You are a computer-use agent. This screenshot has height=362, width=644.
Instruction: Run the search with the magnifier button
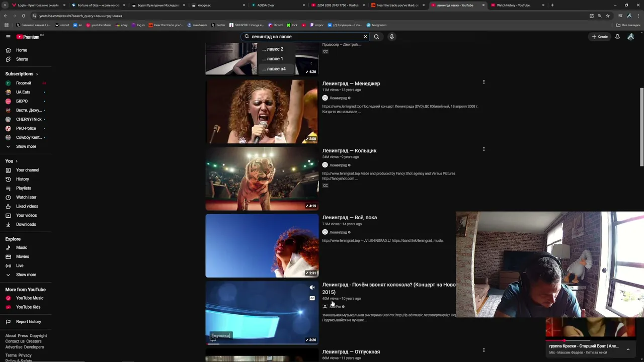(376, 37)
